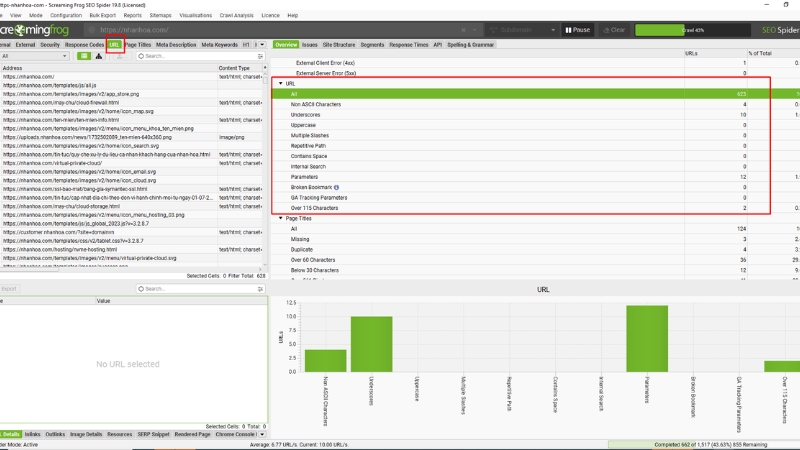Sort by the Address column header
The image size is (800, 450).
click(109, 68)
